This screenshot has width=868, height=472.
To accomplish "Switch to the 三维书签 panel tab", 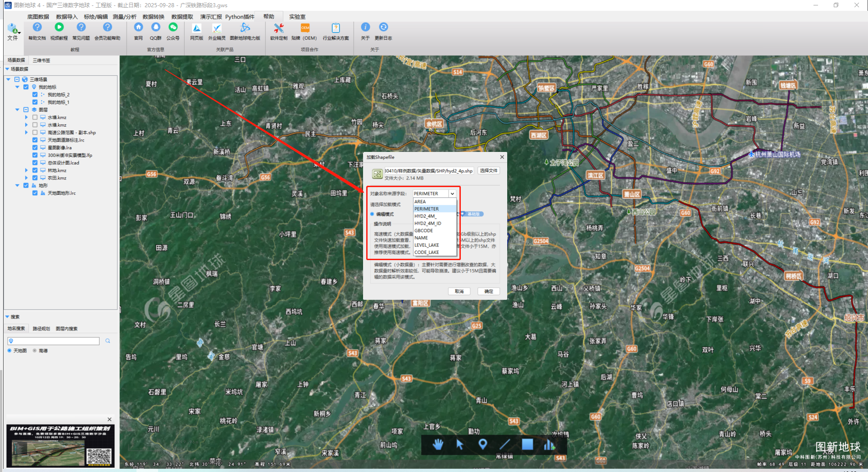I will pos(41,60).
